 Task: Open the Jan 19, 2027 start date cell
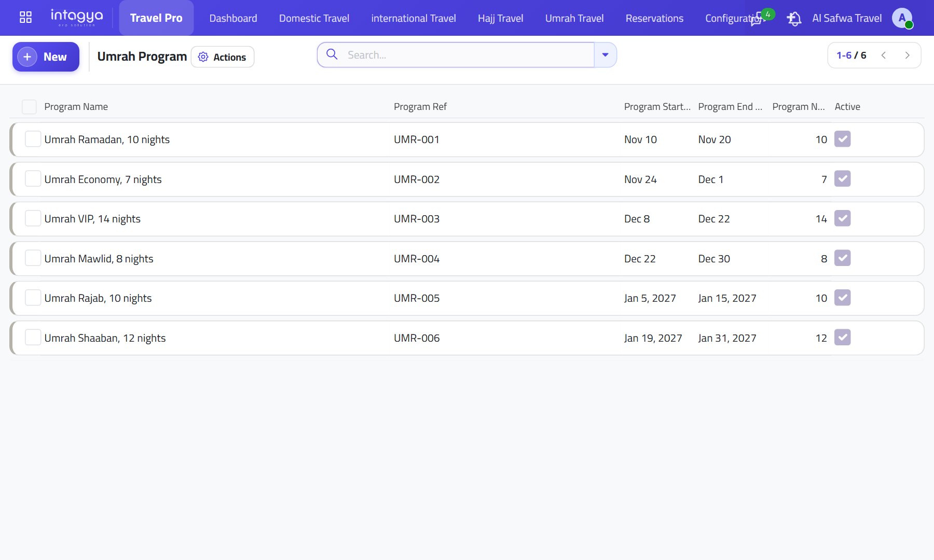653,338
